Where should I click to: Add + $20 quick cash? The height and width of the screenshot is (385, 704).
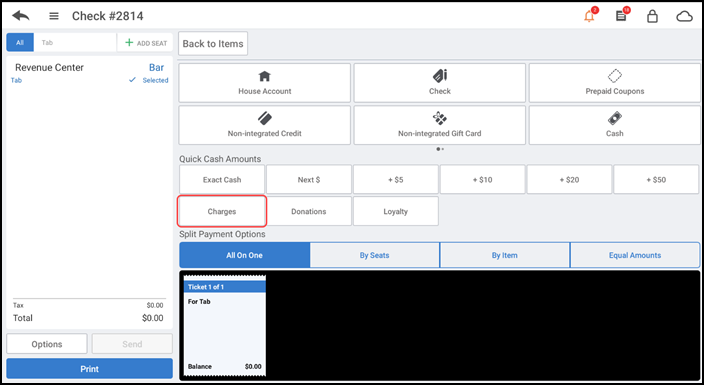point(569,180)
